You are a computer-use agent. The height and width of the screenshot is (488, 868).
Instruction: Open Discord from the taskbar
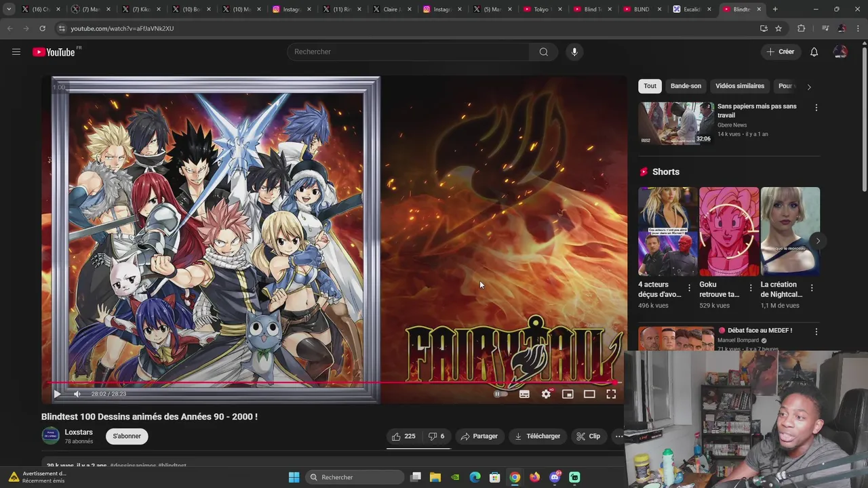click(555, 477)
